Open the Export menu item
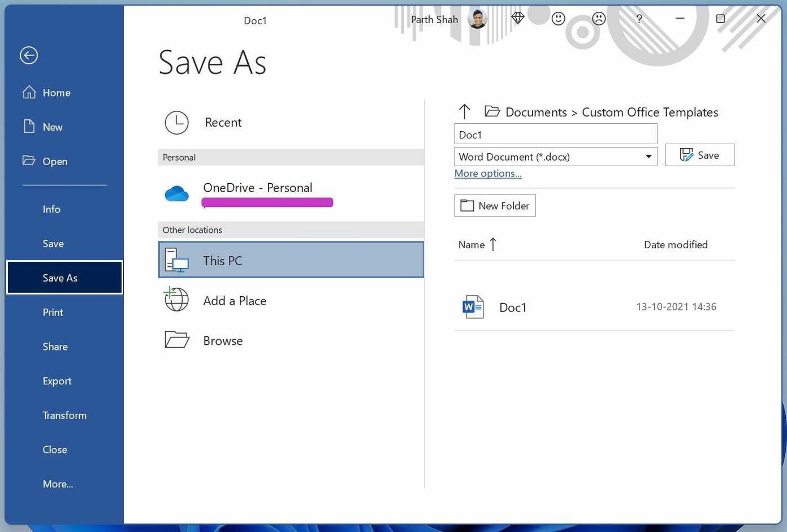 (57, 381)
